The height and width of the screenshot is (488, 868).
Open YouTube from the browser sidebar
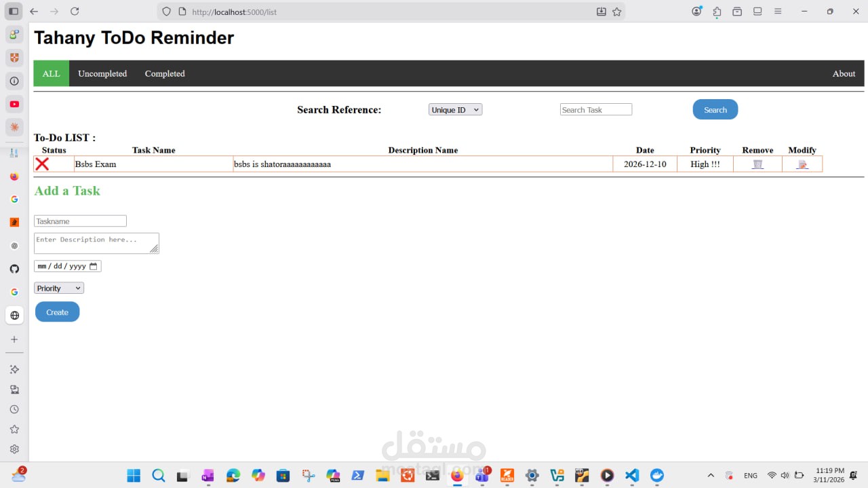pos(14,104)
